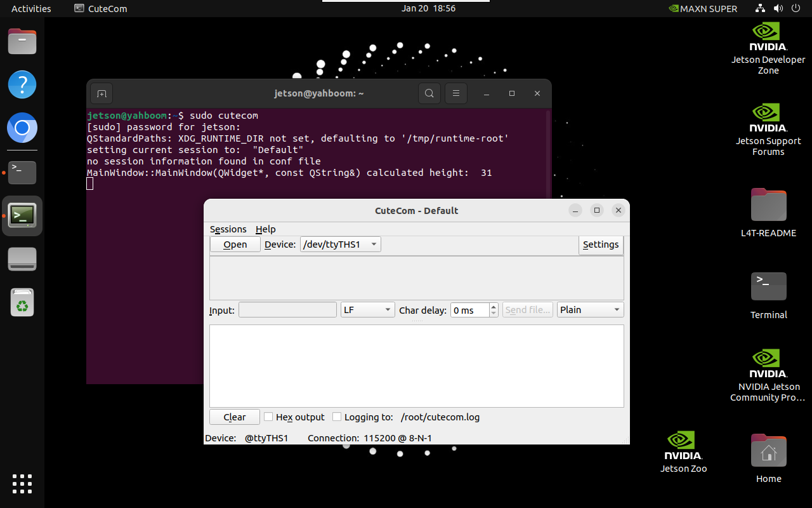
Task: Open the Sessions menu
Action: coord(228,229)
